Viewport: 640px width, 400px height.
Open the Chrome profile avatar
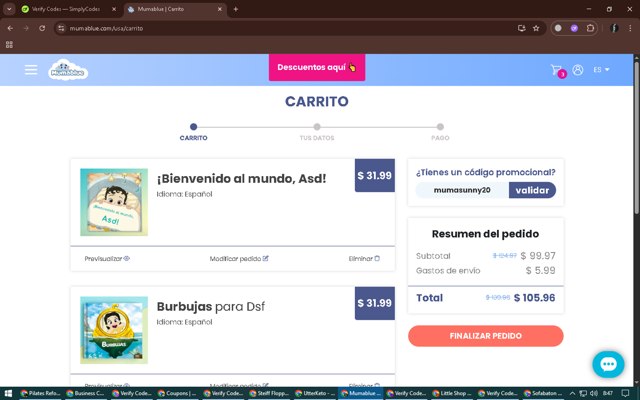point(614,28)
